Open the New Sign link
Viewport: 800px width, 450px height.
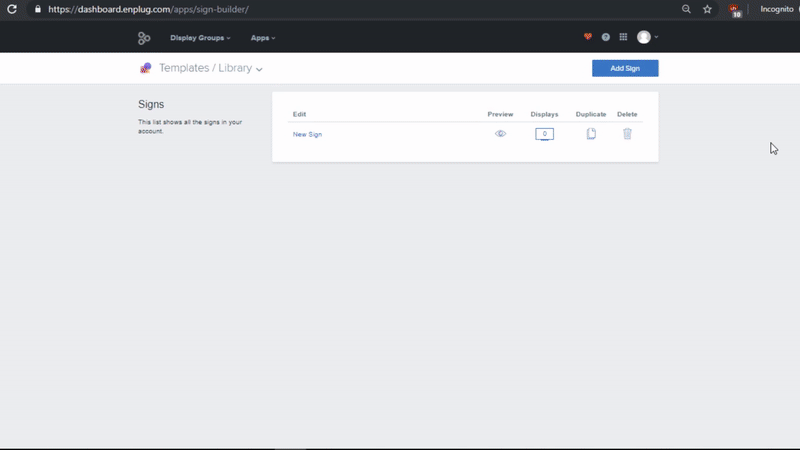(x=307, y=134)
